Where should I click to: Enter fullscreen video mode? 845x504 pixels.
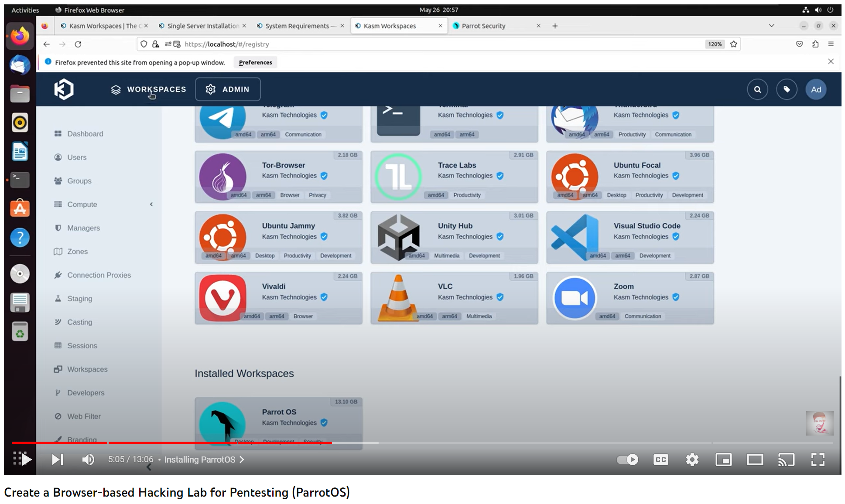pos(818,460)
